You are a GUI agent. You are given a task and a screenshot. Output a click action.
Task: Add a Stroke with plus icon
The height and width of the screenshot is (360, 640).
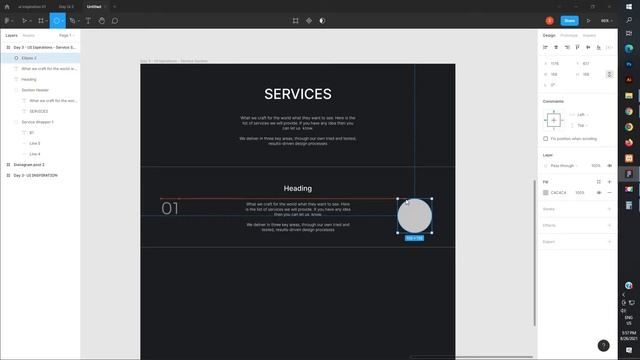point(609,209)
